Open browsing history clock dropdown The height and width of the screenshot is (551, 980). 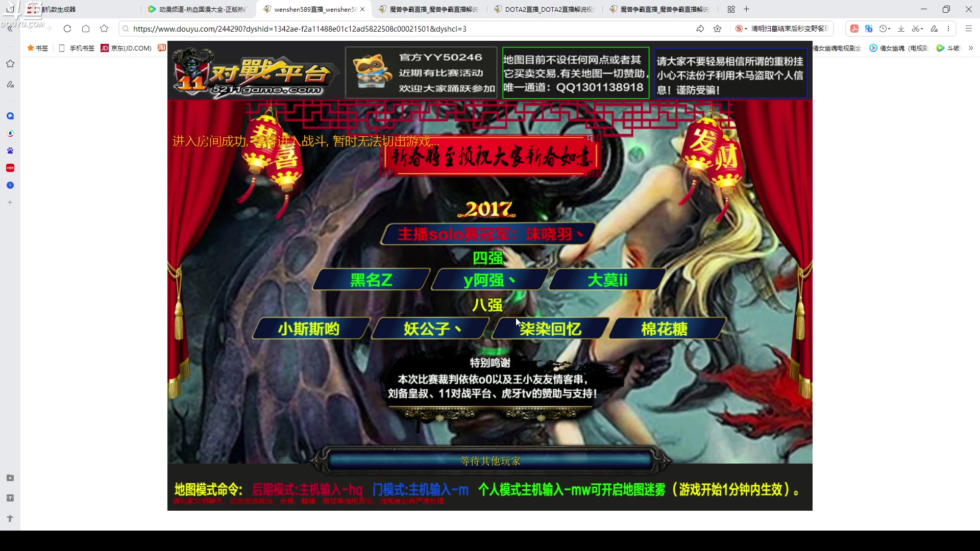[885, 29]
